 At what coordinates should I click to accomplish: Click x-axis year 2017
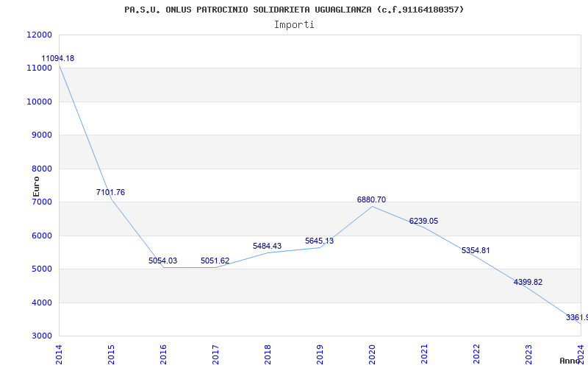pos(215,354)
